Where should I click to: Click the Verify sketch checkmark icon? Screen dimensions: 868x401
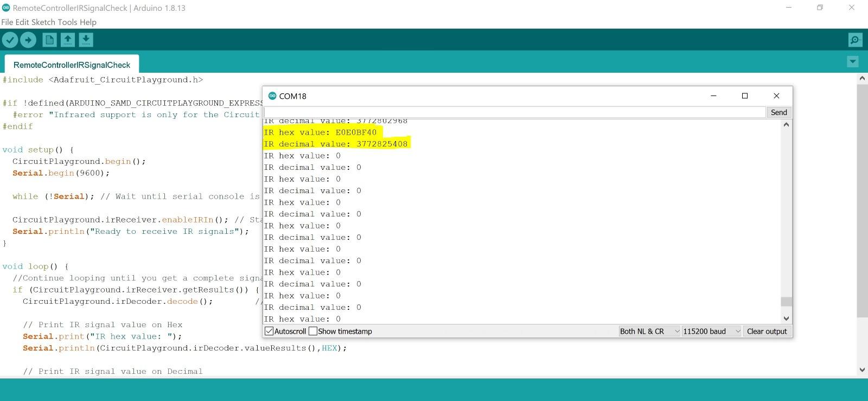point(10,40)
